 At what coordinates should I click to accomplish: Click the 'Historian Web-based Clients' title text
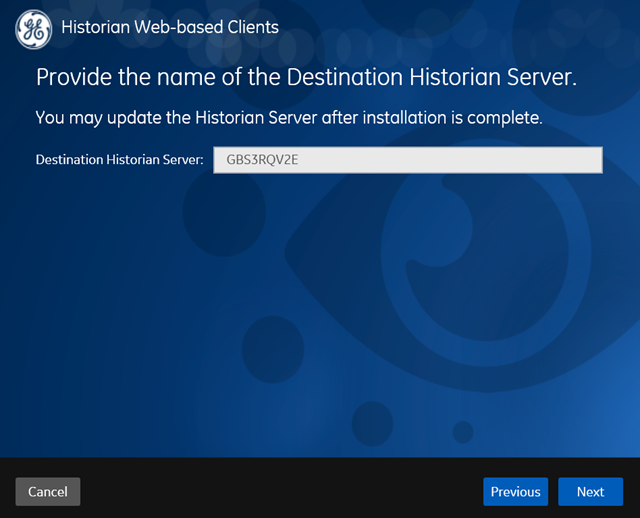[x=170, y=27]
